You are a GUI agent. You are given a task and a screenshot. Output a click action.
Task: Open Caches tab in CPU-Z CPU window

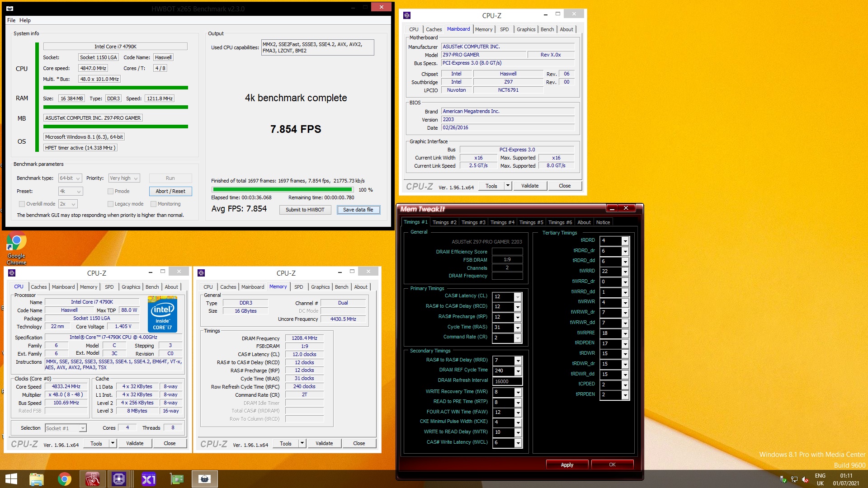click(38, 287)
